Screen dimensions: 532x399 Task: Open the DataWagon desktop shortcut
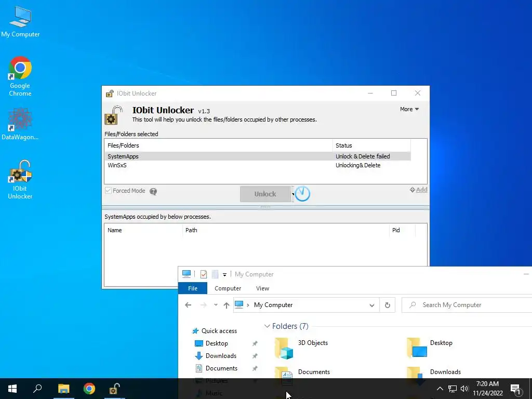click(x=20, y=124)
